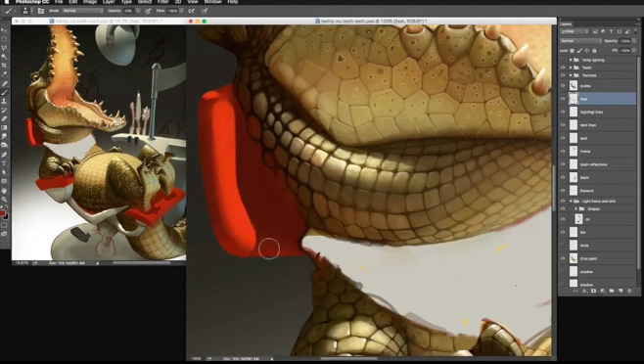Expand the Temp lighting group
Viewport: 644px width, 364px height.
571,60
